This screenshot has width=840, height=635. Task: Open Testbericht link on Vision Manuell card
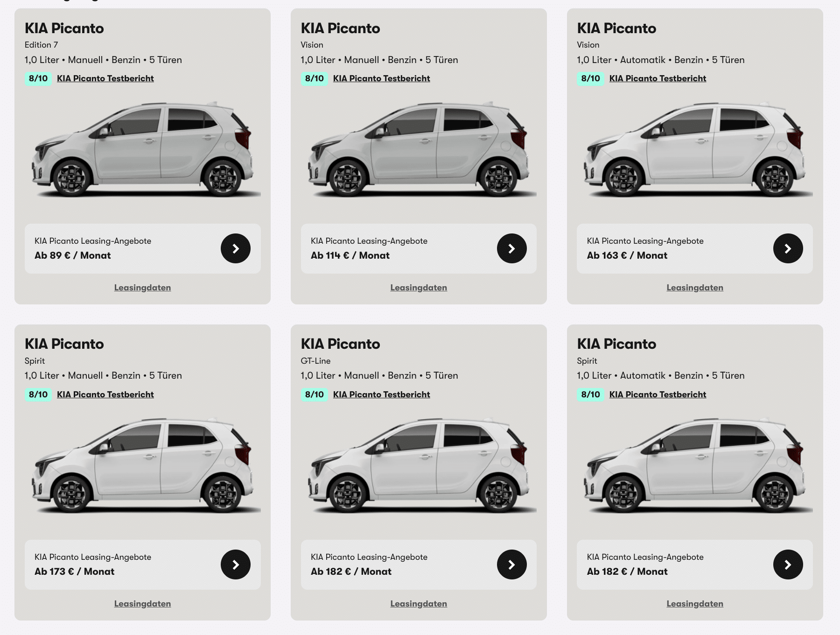[382, 78]
